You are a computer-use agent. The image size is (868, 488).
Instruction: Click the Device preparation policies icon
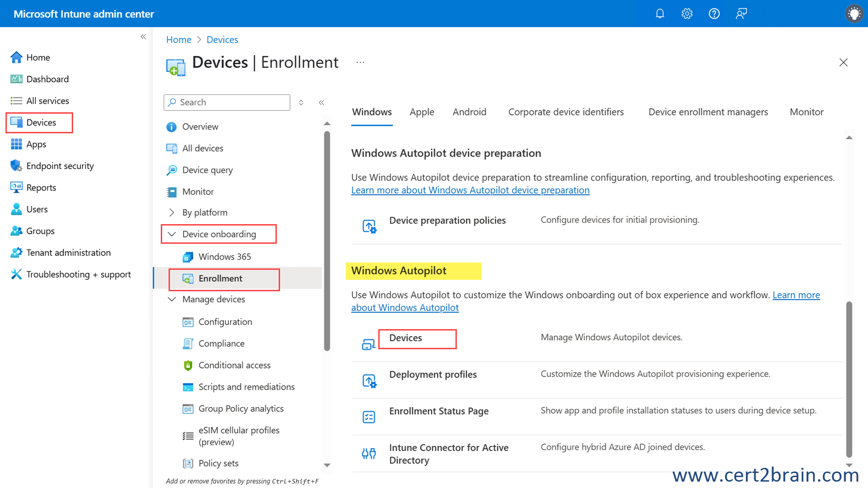tap(369, 226)
